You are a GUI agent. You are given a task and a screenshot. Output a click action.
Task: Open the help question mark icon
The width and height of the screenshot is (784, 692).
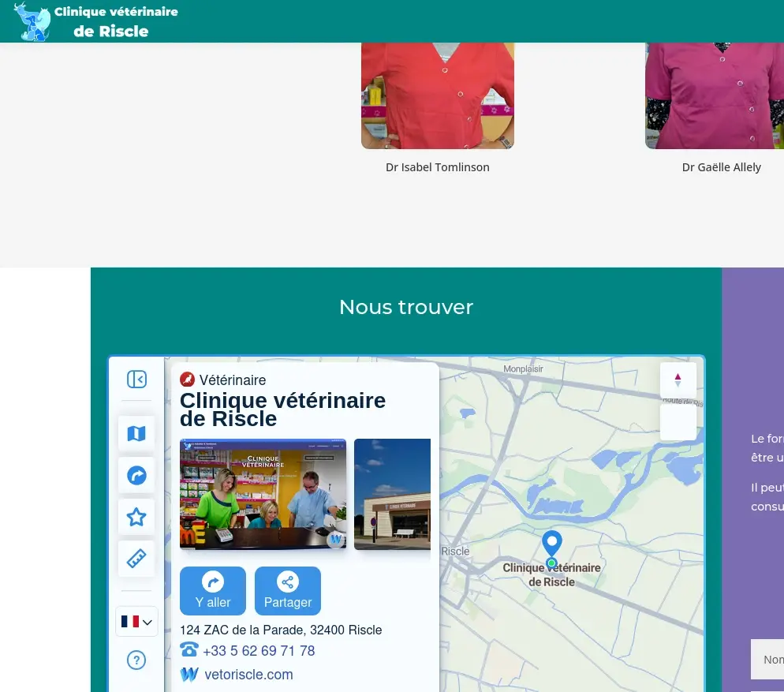[136, 660]
